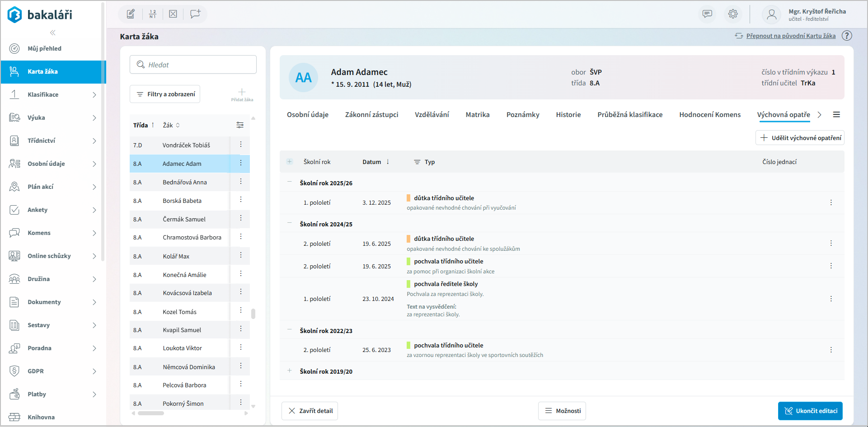Open the hamburger menu beside the tabs

(x=836, y=115)
